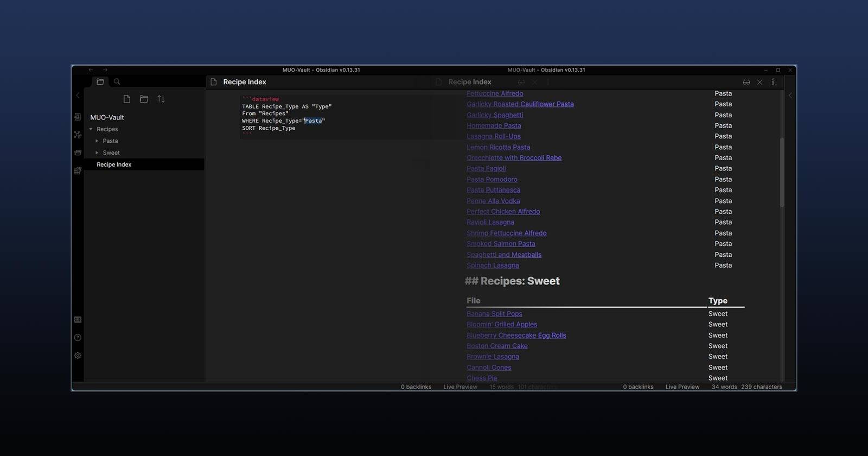Open the Ravioli Lasagna link

tap(490, 222)
